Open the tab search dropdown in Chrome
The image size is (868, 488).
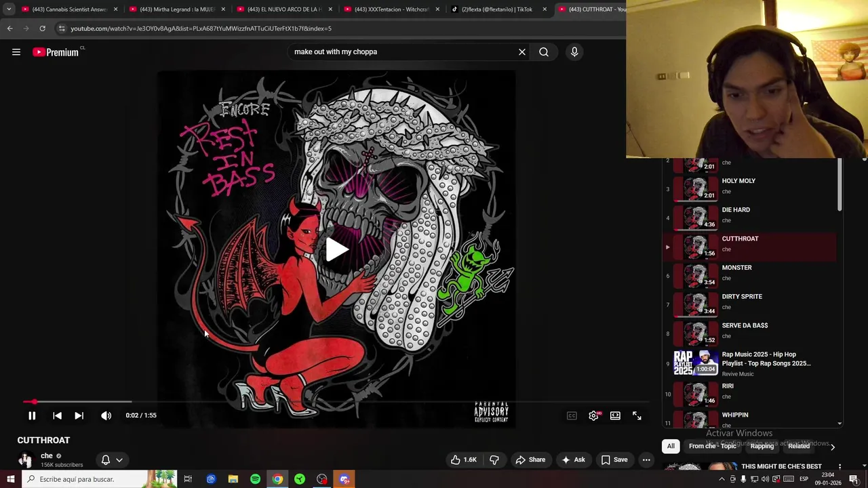click(8, 9)
